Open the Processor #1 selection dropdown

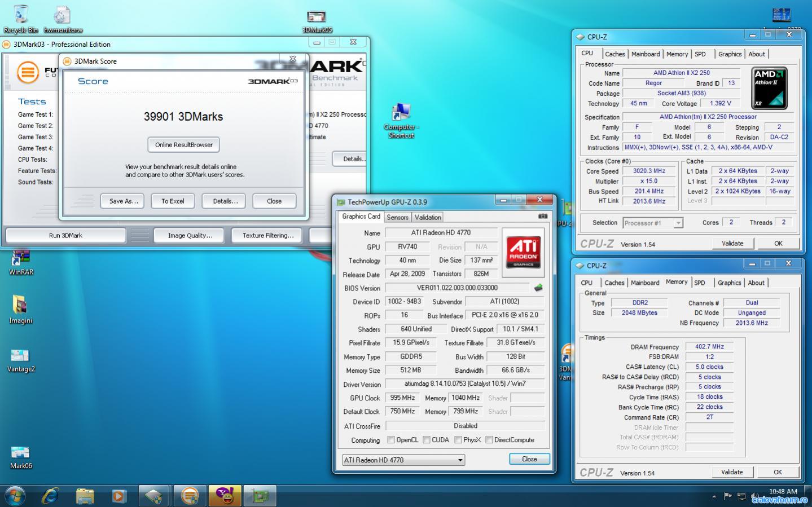653,223
